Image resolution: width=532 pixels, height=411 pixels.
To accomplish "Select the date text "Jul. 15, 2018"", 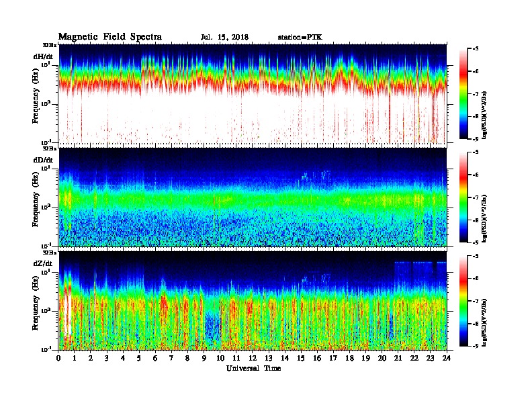I will click(x=224, y=38).
